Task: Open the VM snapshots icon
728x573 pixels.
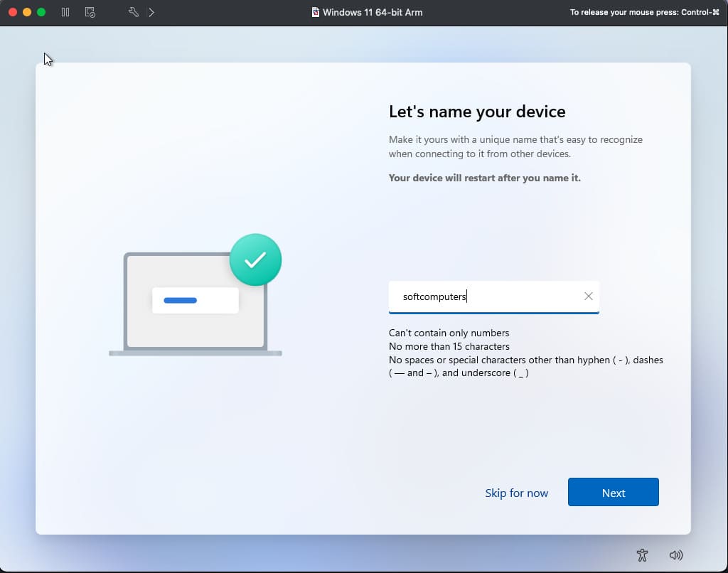Action: [x=90, y=12]
